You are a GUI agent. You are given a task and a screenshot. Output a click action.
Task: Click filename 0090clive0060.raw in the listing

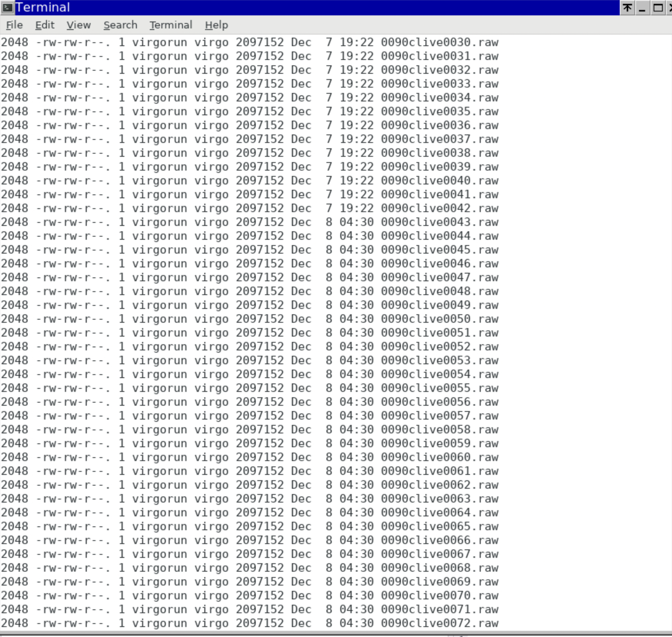point(439,457)
